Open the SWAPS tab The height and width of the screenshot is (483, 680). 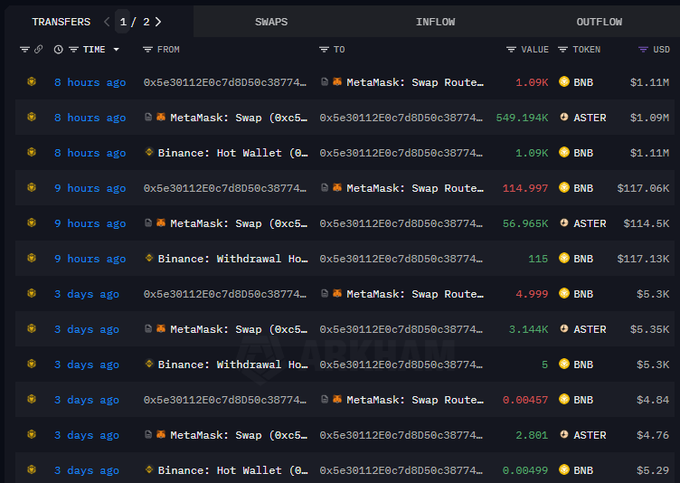point(271,22)
